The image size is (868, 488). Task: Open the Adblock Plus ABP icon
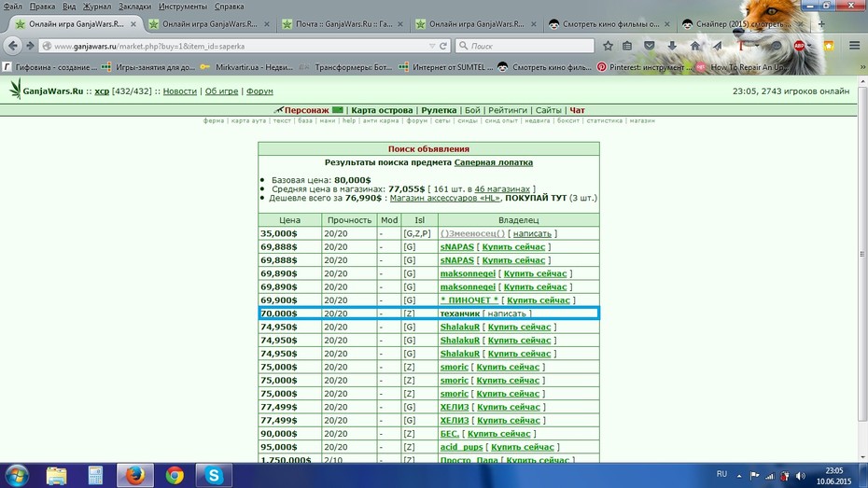[799, 46]
